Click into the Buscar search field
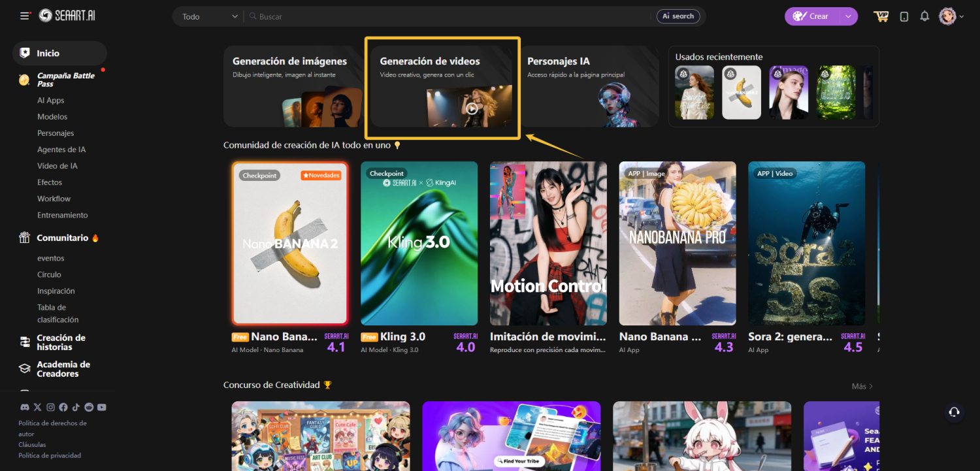The image size is (980, 471). point(451,16)
